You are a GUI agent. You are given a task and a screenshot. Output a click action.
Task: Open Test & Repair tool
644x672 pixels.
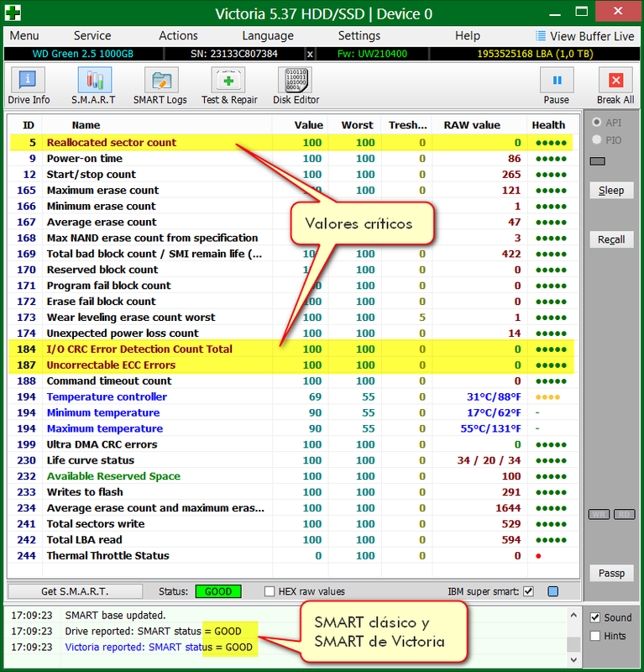pyautogui.click(x=229, y=86)
